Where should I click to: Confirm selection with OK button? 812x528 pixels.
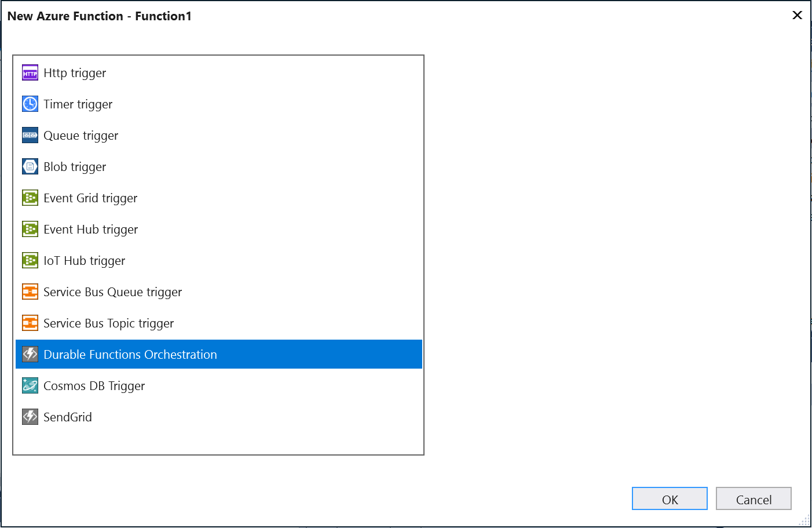[x=670, y=498]
